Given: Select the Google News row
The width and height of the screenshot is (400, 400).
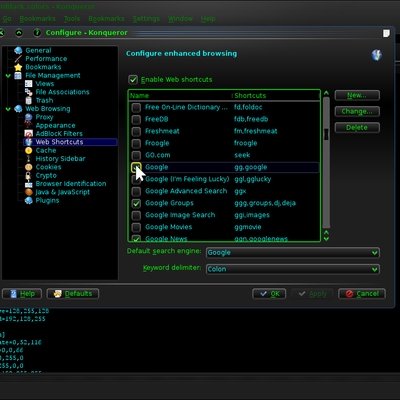Looking at the screenshot, I should [x=224, y=238].
